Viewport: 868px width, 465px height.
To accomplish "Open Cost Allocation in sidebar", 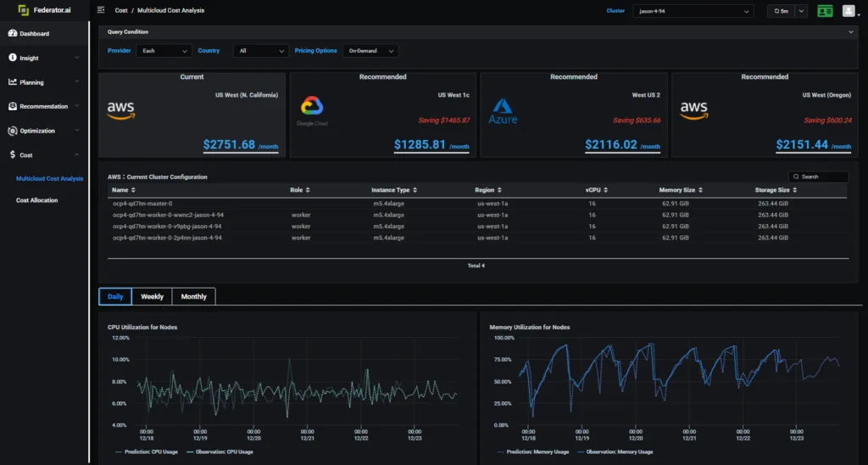I will pyautogui.click(x=36, y=200).
